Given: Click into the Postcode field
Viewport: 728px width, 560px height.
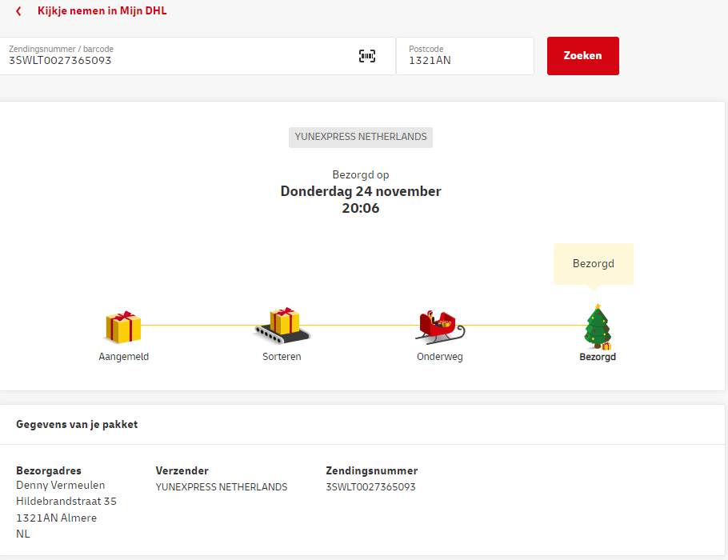Looking at the screenshot, I should (x=464, y=60).
